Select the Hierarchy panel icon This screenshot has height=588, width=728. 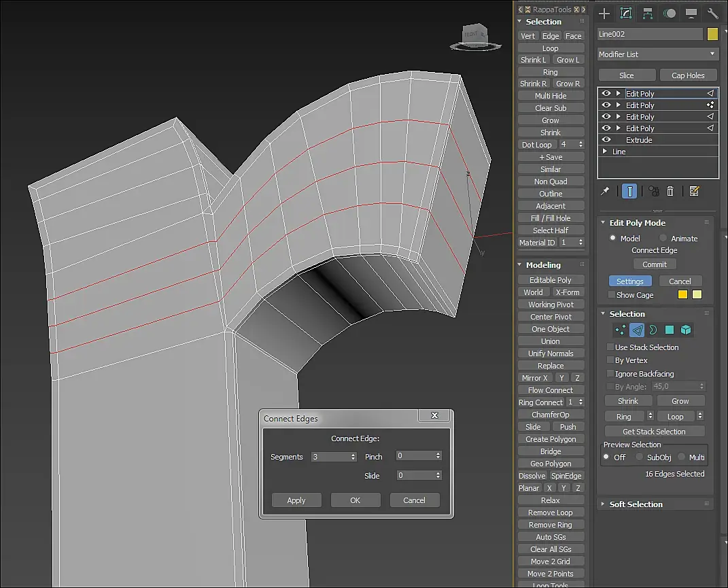tap(648, 14)
